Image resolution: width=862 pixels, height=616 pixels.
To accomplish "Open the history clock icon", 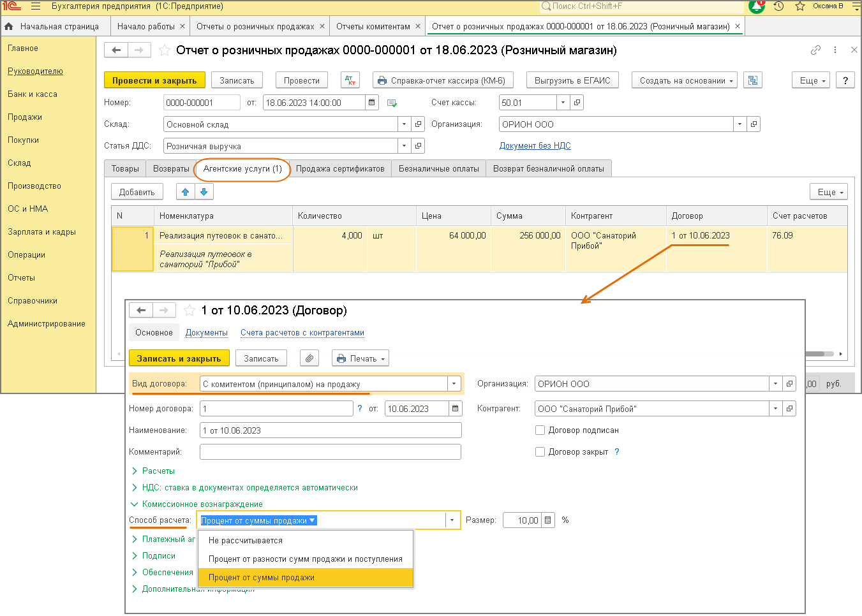I will [x=778, y=6].
